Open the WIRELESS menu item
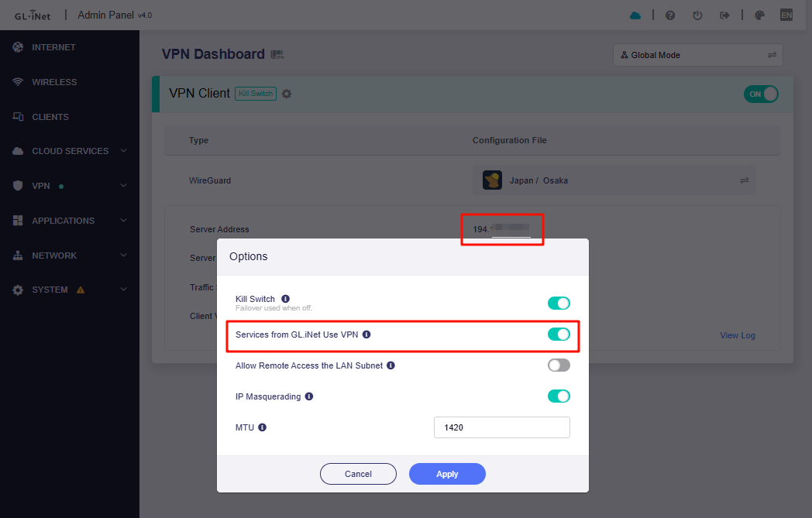Screen dimensions: 812x518 point(54,82)
